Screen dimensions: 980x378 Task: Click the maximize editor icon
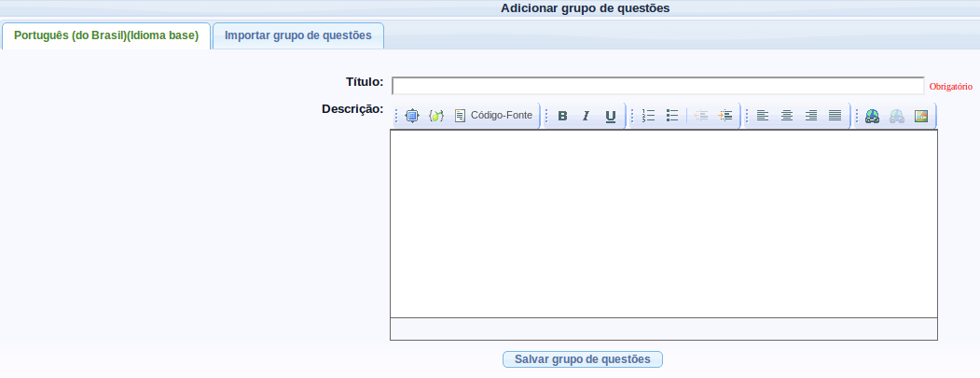[x=412, y=116]
